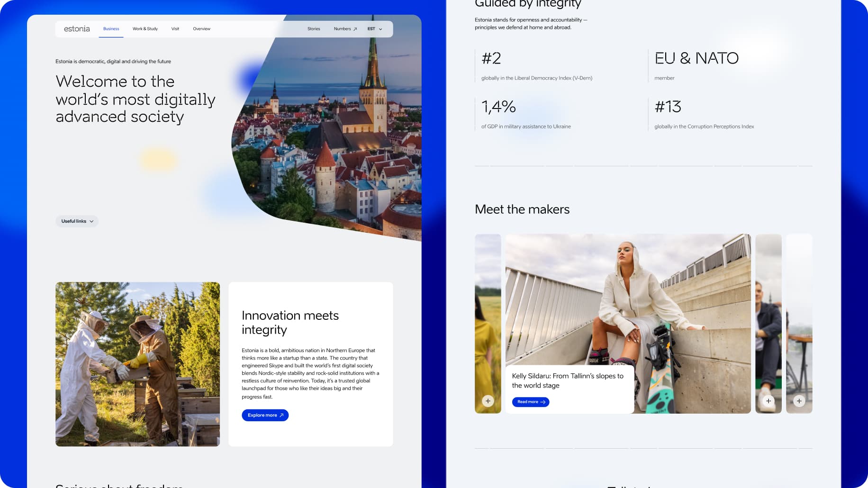
Task: Open the Stories link
Action: coord(314,29)
